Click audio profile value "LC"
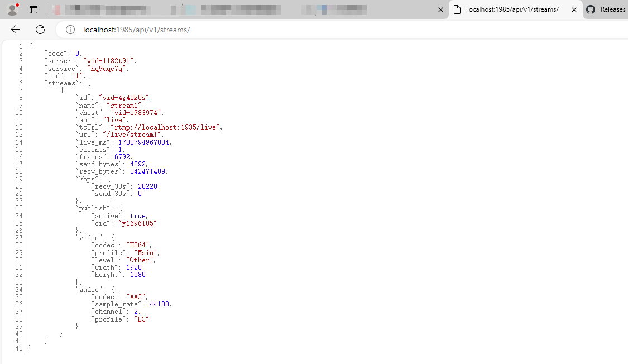 pos(142,319)
